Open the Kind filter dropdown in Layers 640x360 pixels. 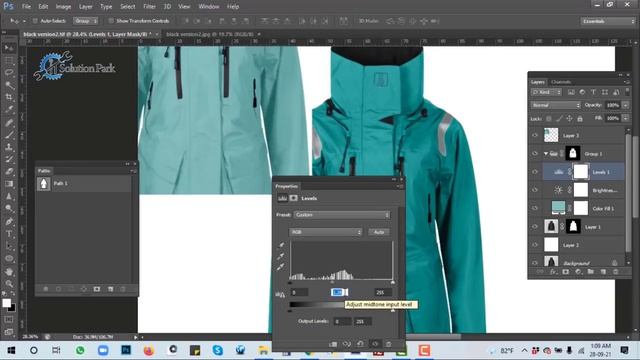point(547,92)
